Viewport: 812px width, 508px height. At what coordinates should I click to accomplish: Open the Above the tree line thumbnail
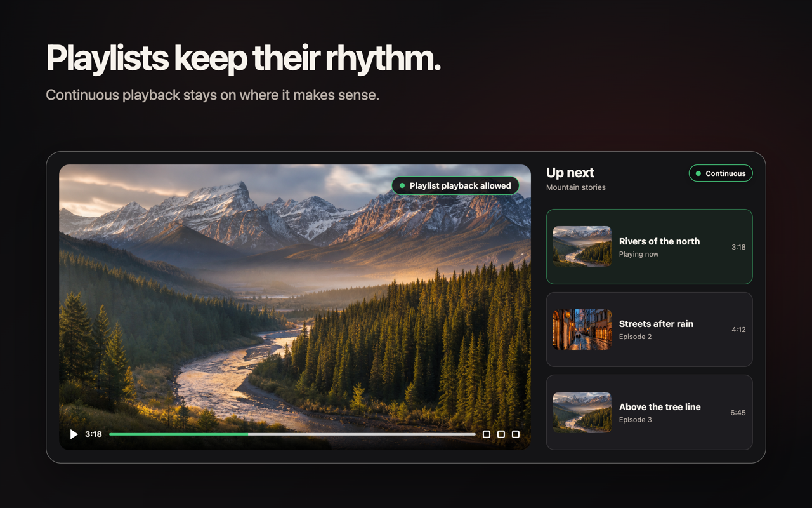(x=582, y=412)
